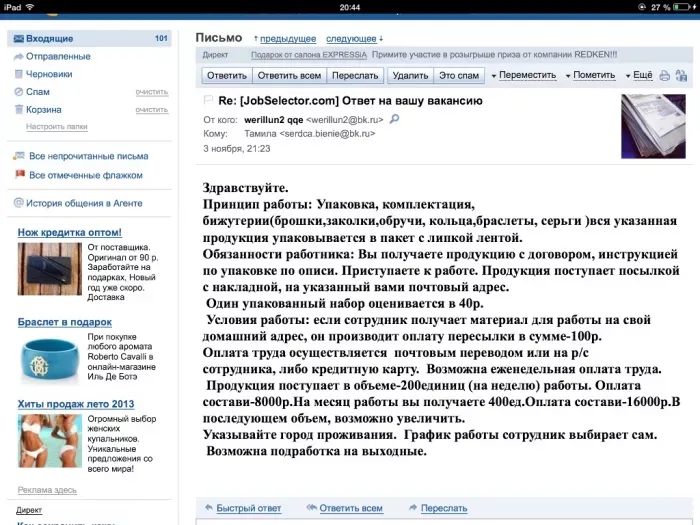Click the drafts page icon beside Черновики

pyautogui.click(x=19, y=74)
